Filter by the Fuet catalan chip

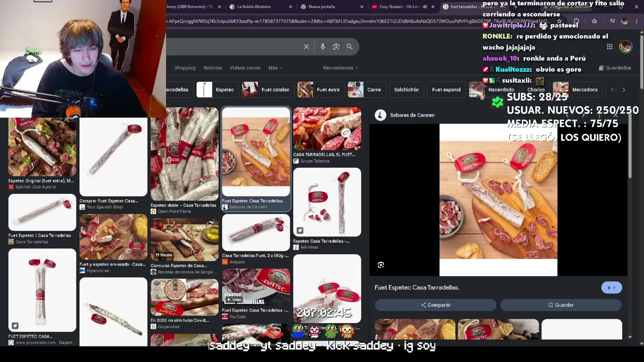pyautogui.click(x=267, y=89)
